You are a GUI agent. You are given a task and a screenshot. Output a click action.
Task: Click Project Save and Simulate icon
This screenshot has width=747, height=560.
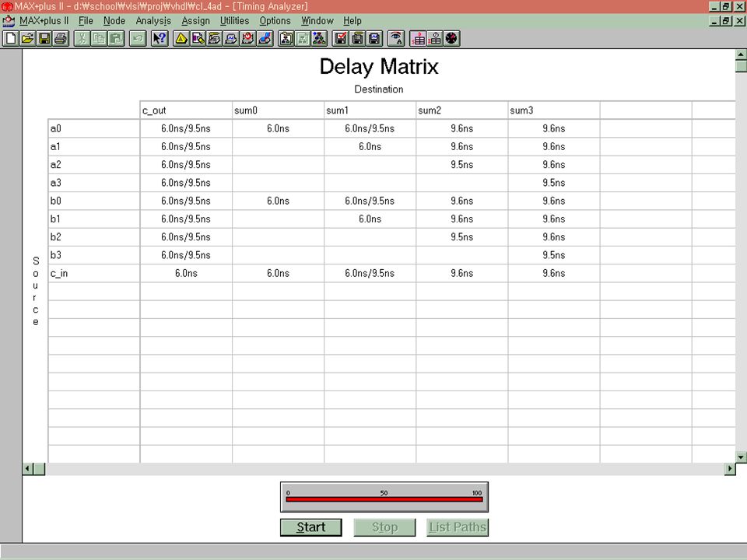374,39
